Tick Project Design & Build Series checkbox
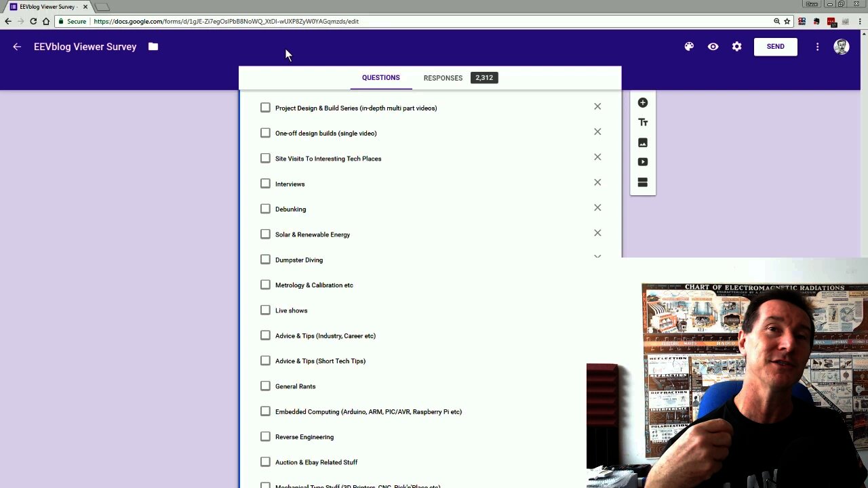Viewport: 868px width, 488px height. [x=265, y=108]
